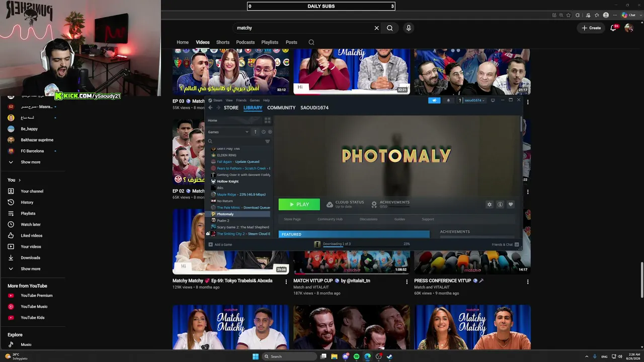Click the YouTube Create button
The image size is (644, 362).
pyautogui.click(x=592, y=28)
